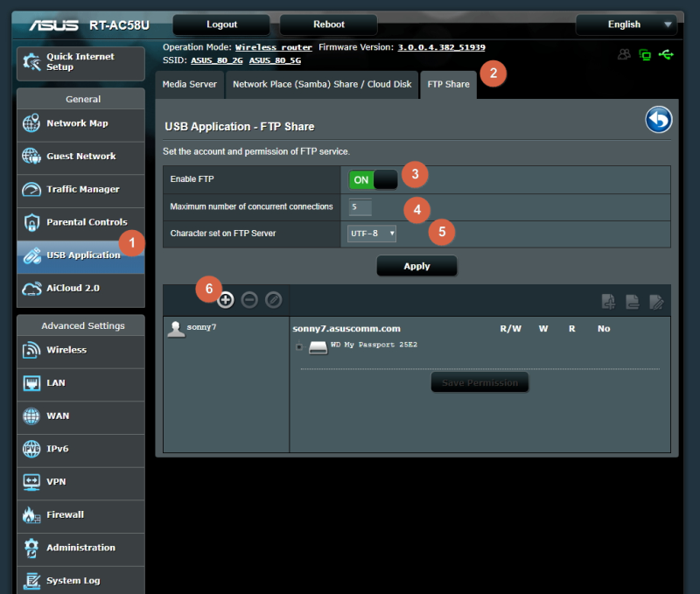Open Parental Controls page
Viewport: 700px width, 594px height.
80,223
